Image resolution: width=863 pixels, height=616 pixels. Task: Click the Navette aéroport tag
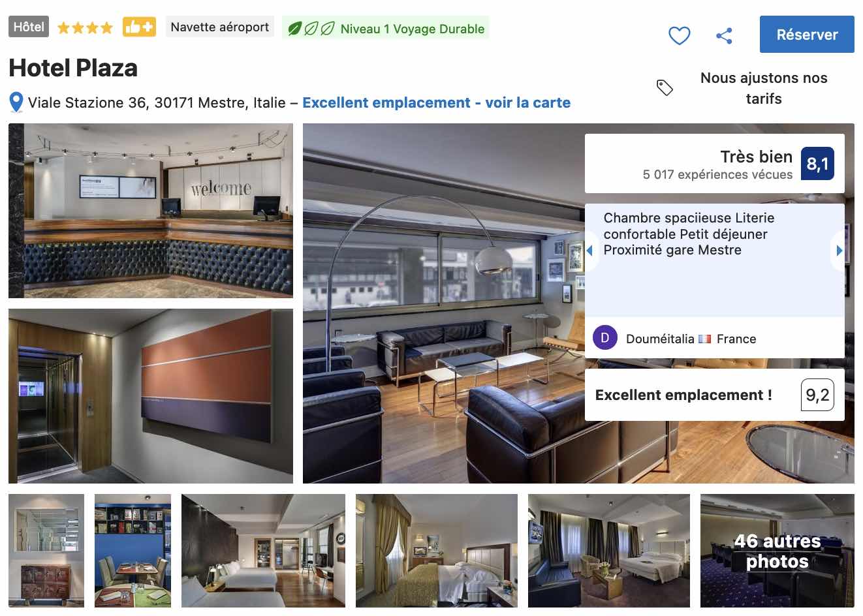tap(219, 27)
